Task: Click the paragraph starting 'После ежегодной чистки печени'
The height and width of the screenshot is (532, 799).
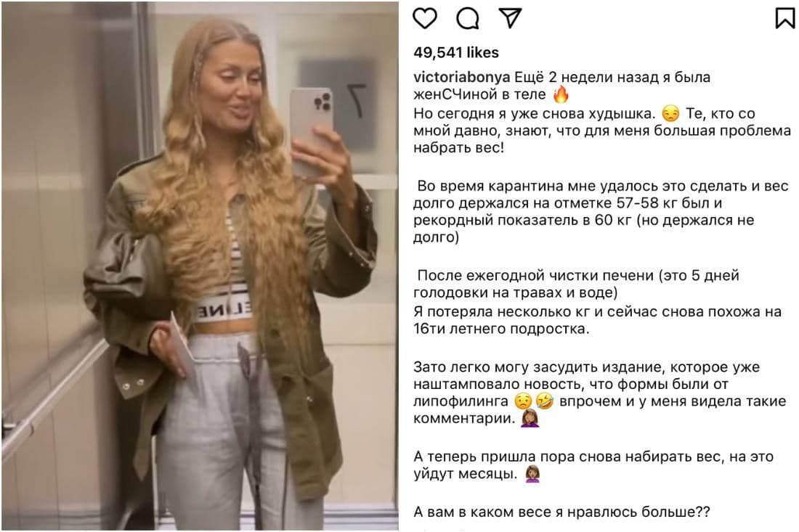Action: (597, 302)
